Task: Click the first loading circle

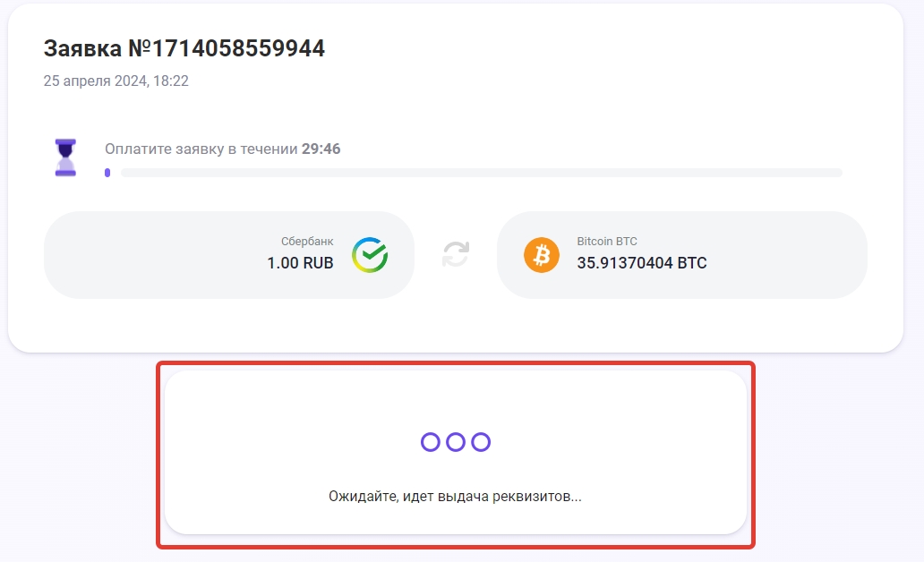Action: [x=431, y=441]
